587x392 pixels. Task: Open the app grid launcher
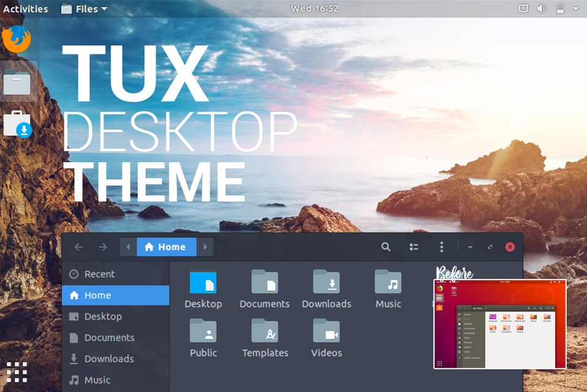17,371
